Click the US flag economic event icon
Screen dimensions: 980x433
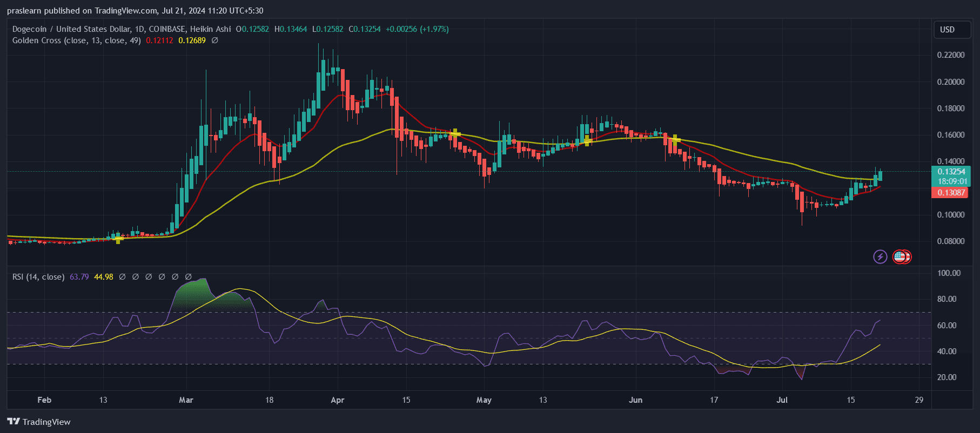coord(900,256)
